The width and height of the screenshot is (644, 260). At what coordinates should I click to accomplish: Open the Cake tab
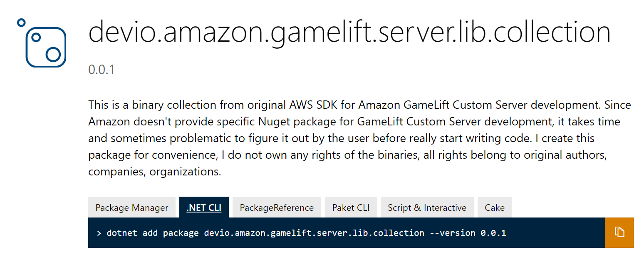(x=495, y=207)
